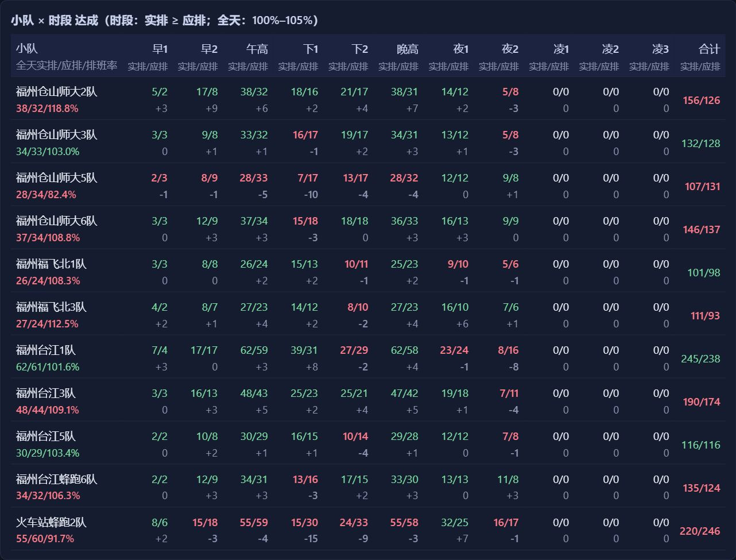Image resolution: width=736 pixels, height=560 pixels.
Task: Click the 9/10 cell in 福飞北1队 row
Action: point(458,264)
